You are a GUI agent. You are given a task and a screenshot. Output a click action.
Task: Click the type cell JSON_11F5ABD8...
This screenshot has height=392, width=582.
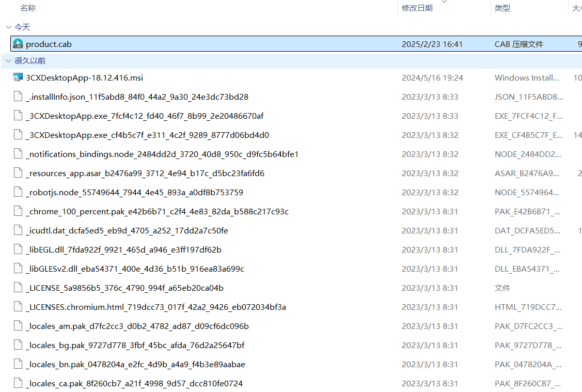tap(529, 97)
